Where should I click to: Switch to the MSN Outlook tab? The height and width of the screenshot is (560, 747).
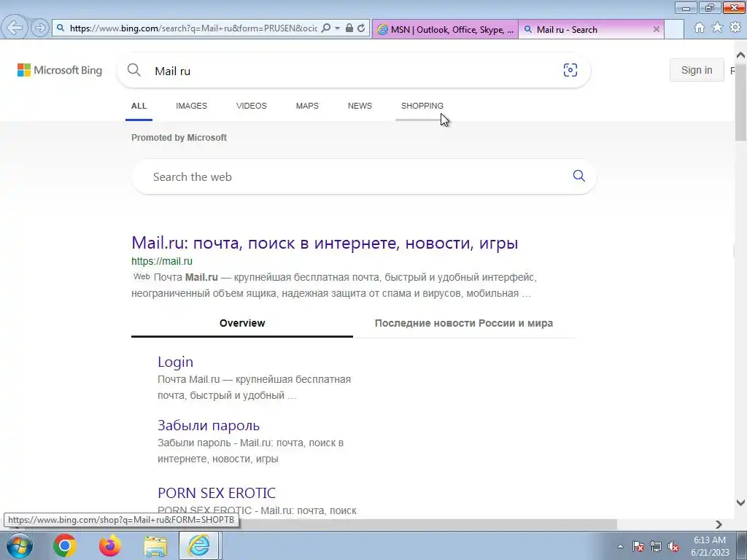pyautogui.click(x=445, y=29)
